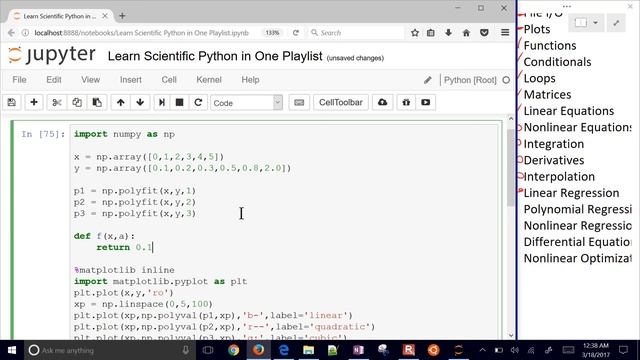The width and height of the screenshot is (640, 360).
Task: Select Plots in the topic list
Action: pyautogui.click(x=537, y=29)
